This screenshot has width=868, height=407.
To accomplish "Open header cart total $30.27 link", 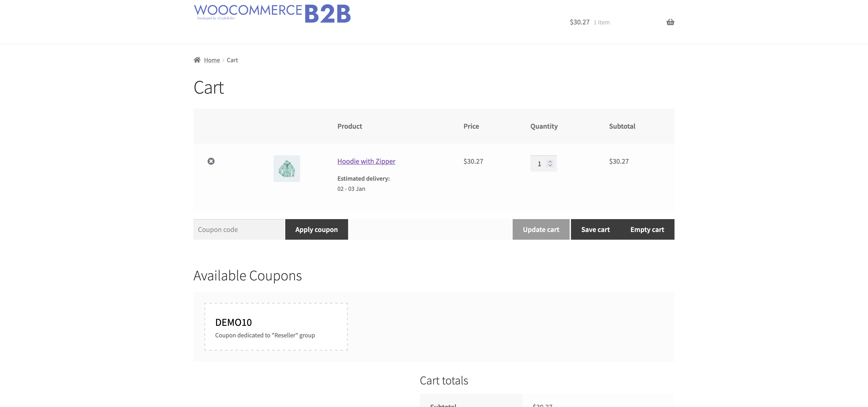I will pyautogui.click(x=580, y=22).
